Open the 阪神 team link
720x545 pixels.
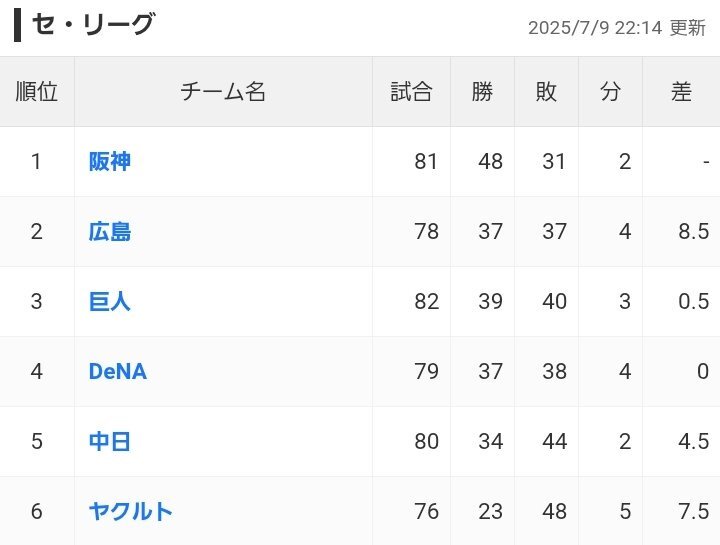point(110,162)
